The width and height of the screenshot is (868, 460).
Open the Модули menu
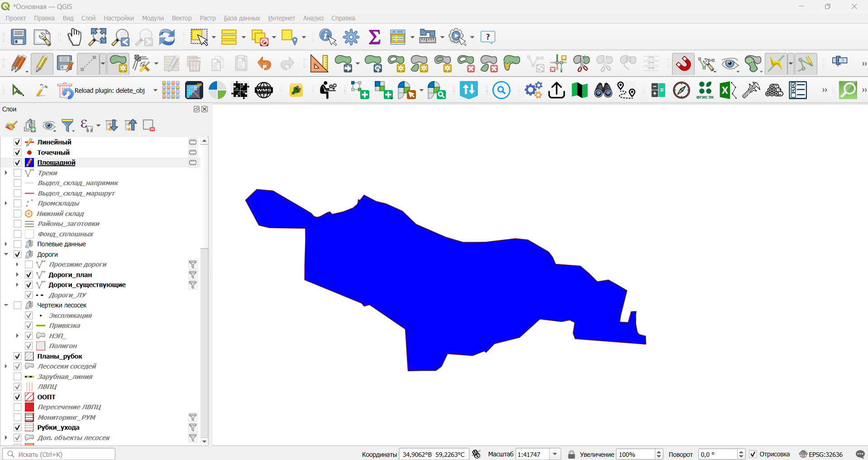click(153, 18)
